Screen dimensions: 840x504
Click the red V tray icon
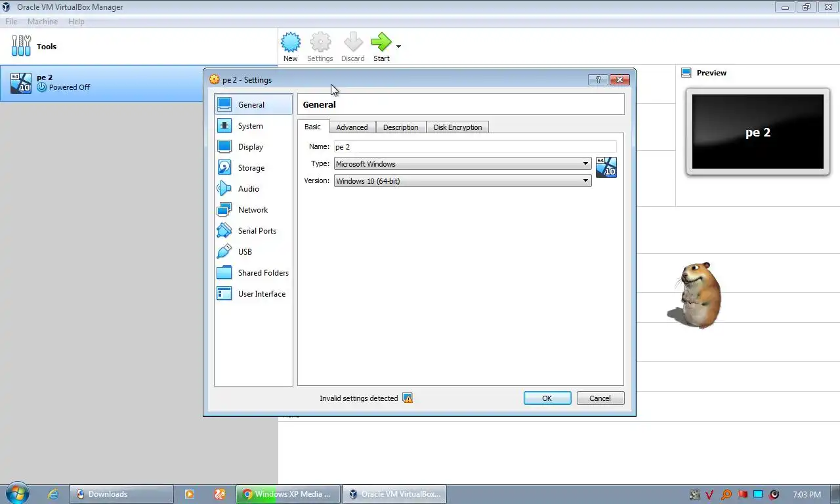pos(710,495)
